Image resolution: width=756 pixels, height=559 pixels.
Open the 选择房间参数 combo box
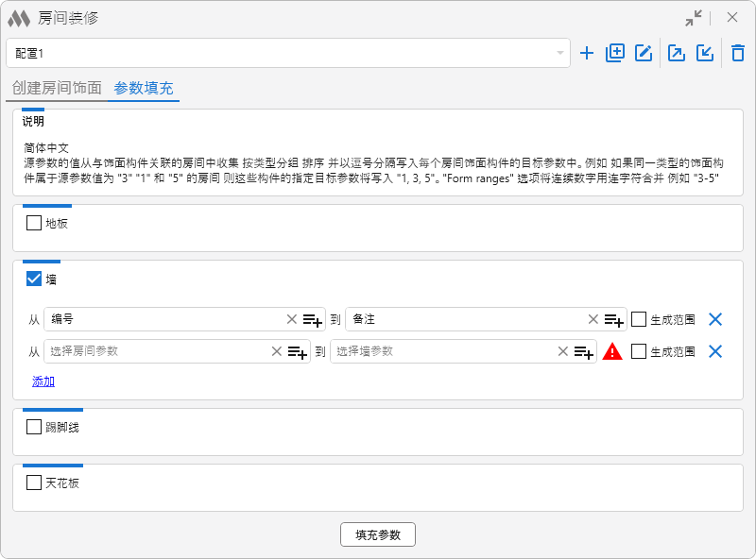[x=156, y=351]
